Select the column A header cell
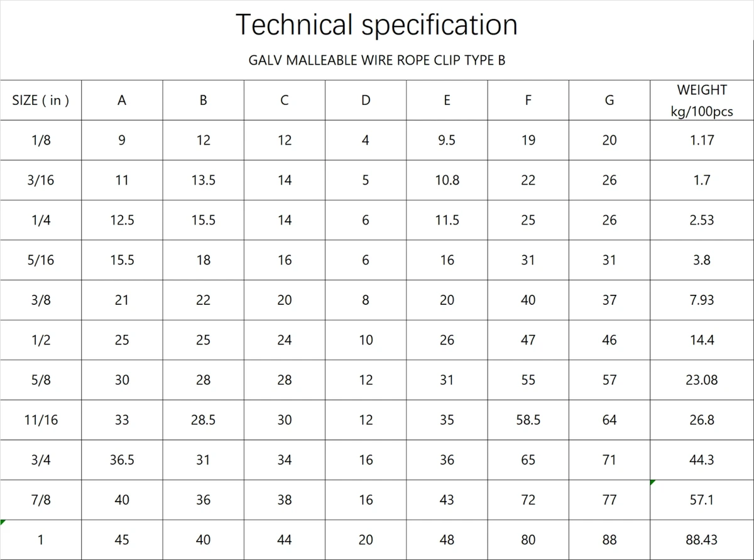This screenshot has height=560, width=754. 122,100
